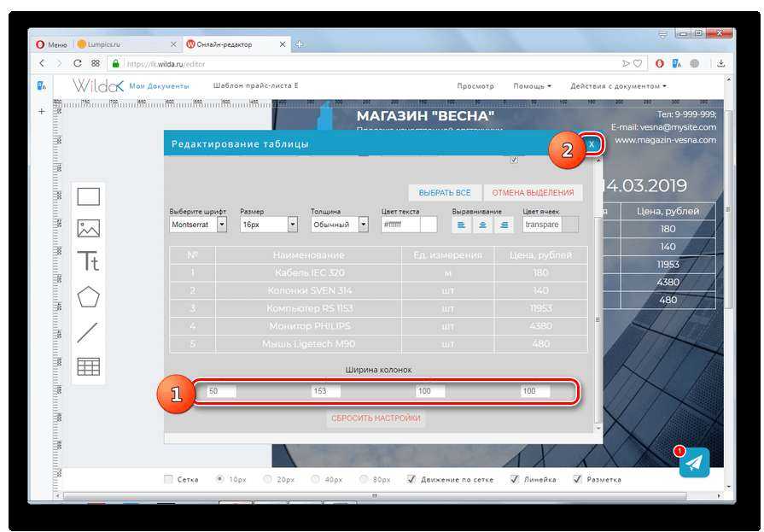Viewport: 764px width, 532px height.
Task: Click the horizontal scrollbar at page bottom
Action: (x=375, y=496)
